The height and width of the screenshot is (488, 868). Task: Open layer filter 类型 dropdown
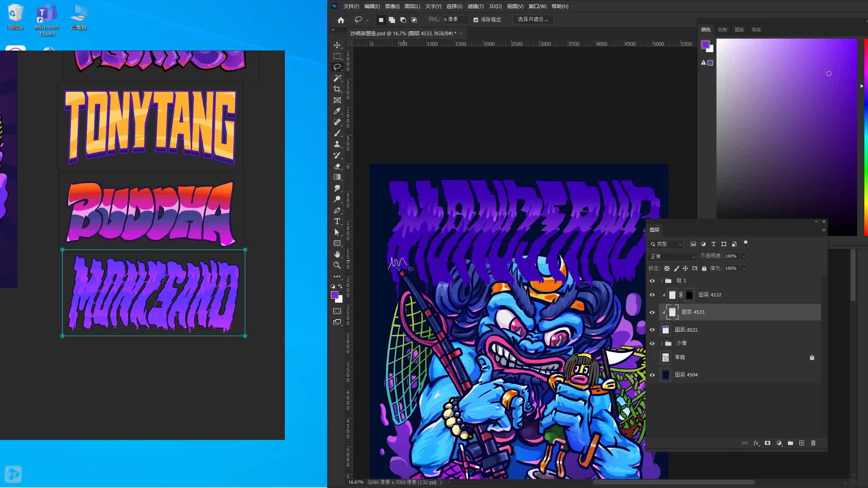[x=666, y=244]
